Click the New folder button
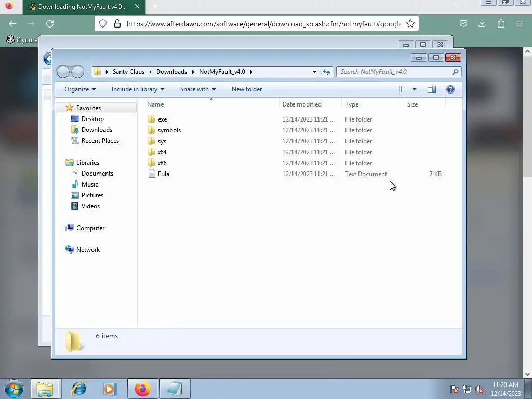This screenshot has height=399, width=532. [x=247, y=89]
